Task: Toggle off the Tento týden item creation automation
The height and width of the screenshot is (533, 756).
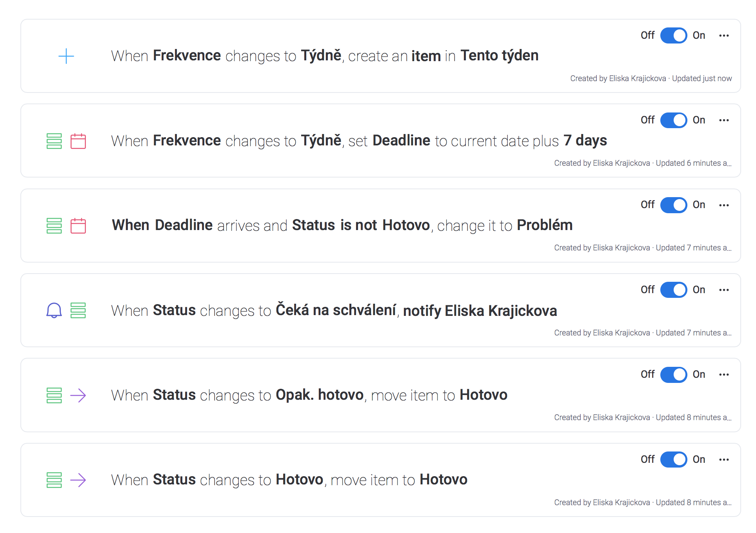Action: point(674,36)
